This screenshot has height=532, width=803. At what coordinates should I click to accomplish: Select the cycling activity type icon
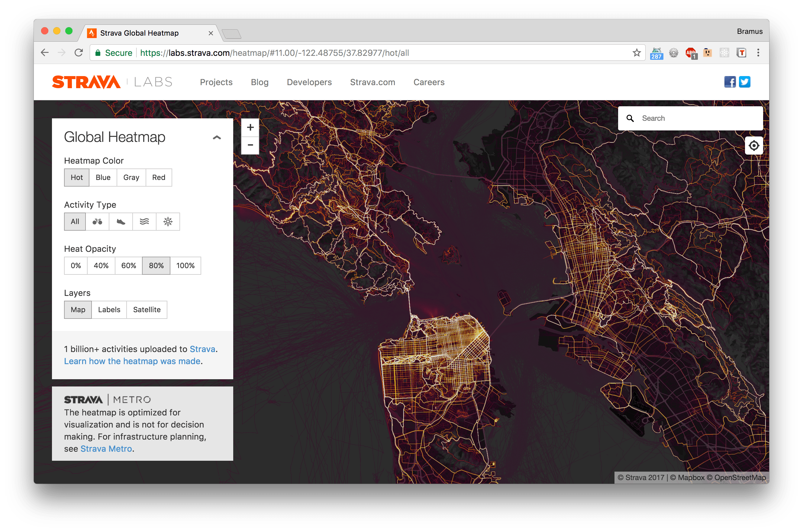click(x=97, y=222)
